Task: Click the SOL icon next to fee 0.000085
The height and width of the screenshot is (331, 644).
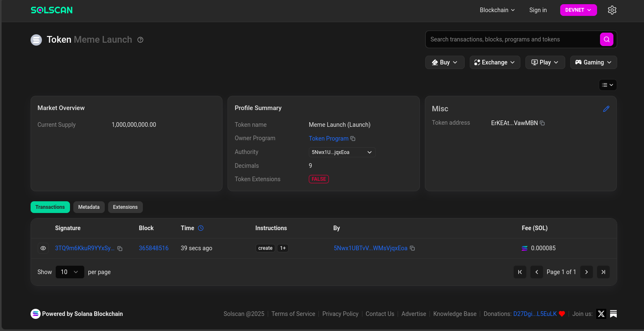Action: tap(525, 249)
